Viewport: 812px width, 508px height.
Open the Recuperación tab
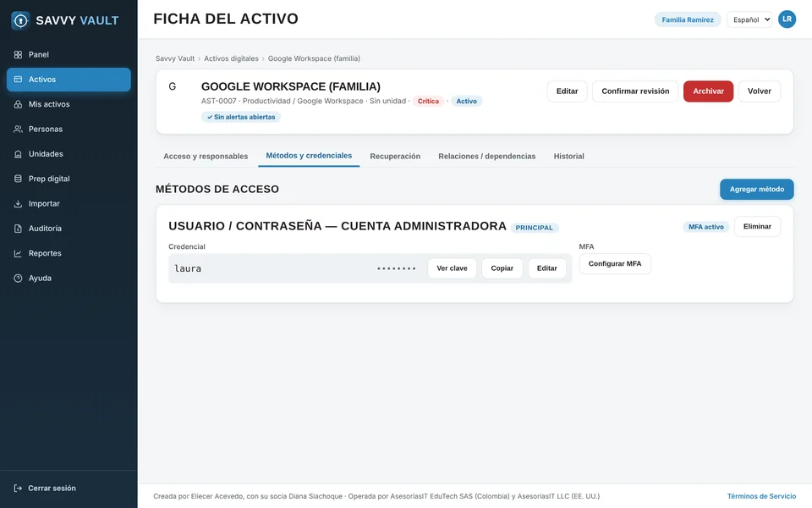tap(395, 156)
